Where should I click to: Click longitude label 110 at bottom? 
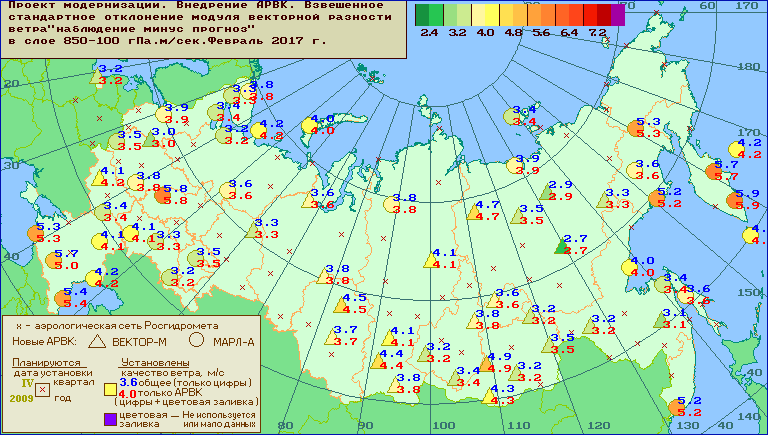point(518,426)
